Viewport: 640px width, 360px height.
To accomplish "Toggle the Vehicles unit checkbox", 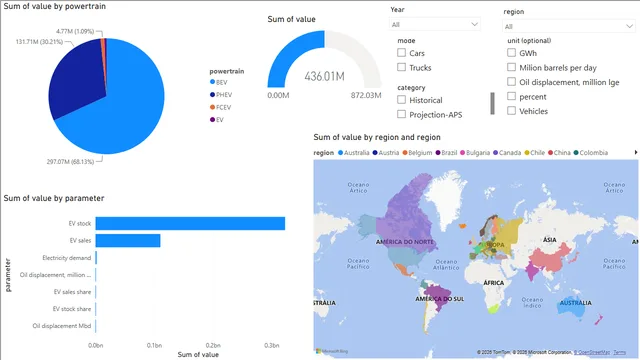I will [x=511, y=111].
